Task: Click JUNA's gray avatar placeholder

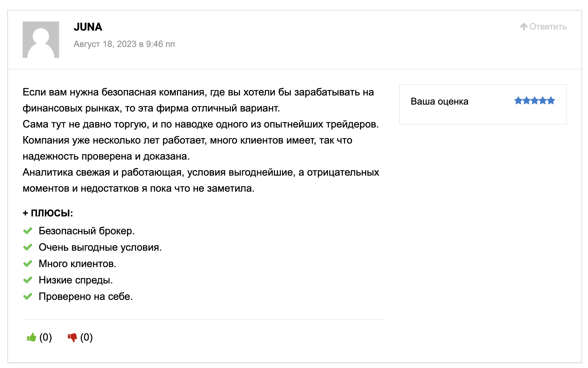Action: tap(41, 40)
